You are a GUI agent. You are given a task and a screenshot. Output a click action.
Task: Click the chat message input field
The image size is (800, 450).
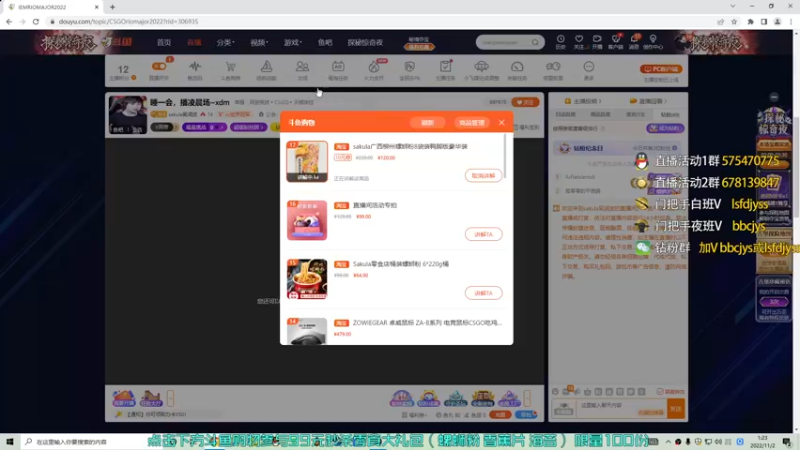pos(621,408)
